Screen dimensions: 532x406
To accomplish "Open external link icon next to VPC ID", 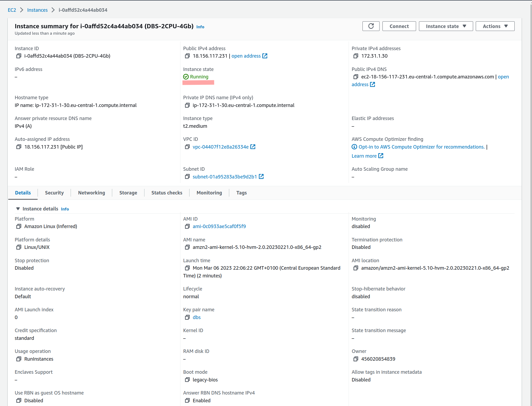I will (x=253, y=147).
